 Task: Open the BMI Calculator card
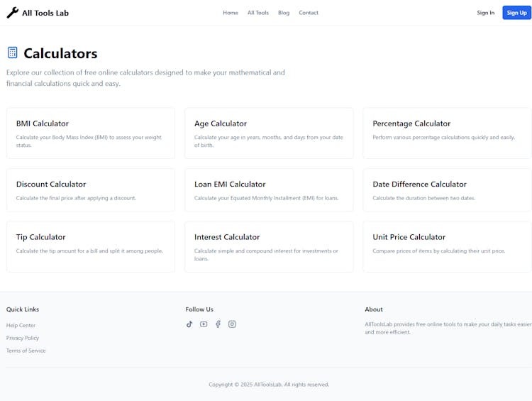(90, 133)
